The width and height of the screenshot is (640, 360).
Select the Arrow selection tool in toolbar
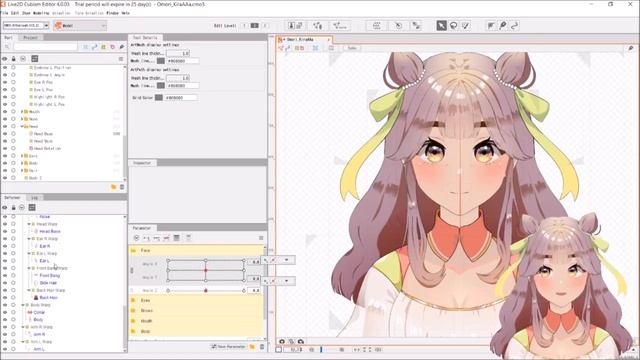pos(441,26)
